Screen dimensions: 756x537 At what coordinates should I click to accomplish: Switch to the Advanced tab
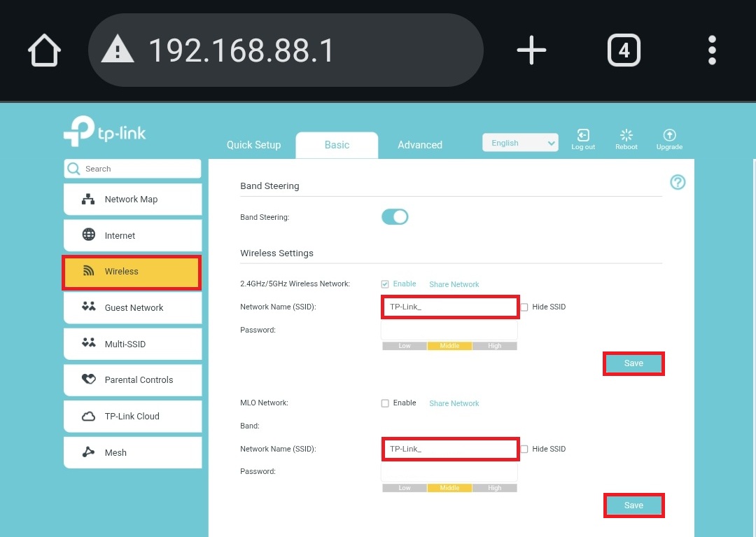coord(420,145)
